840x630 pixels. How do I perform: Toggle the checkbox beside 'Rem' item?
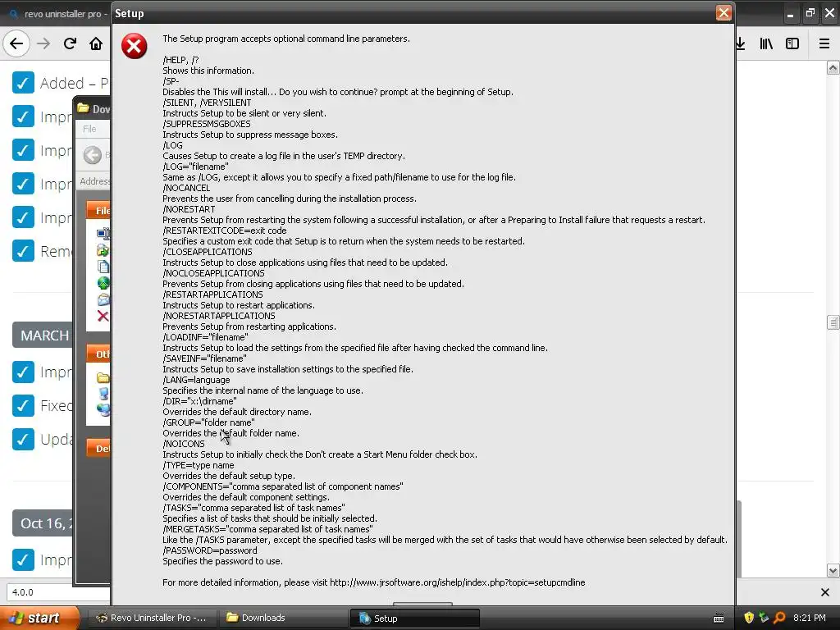tap(23, 251)
